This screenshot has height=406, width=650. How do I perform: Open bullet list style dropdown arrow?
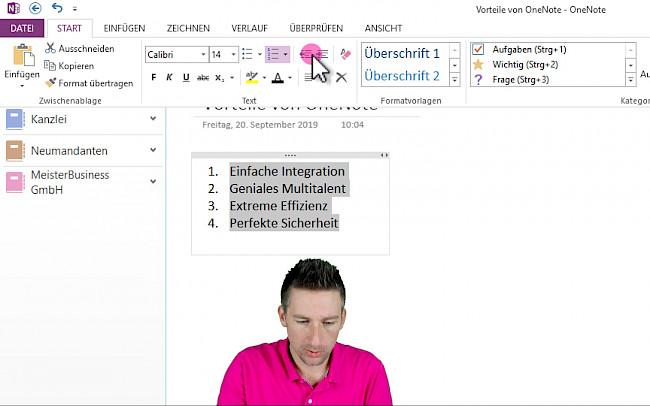(260, 54)
